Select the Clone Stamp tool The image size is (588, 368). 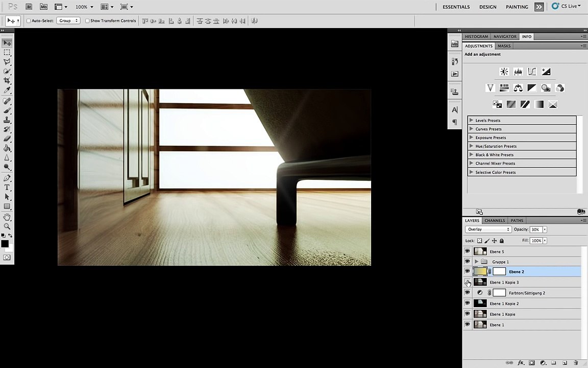(7, 120)
